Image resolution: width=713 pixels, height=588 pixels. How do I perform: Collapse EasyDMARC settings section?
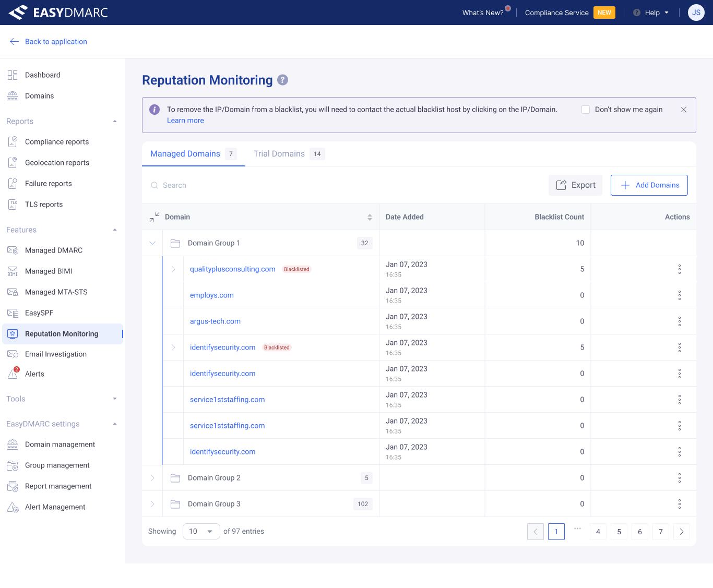(x=115, y=424)
